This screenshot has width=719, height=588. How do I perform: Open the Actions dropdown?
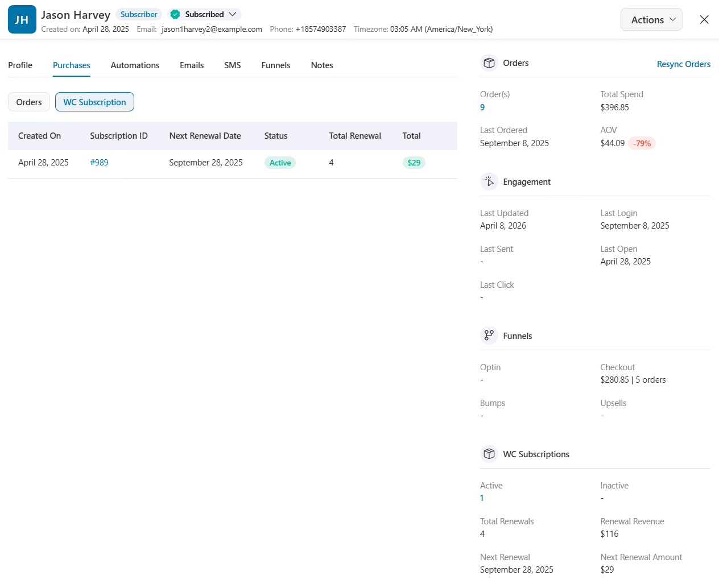651,19
